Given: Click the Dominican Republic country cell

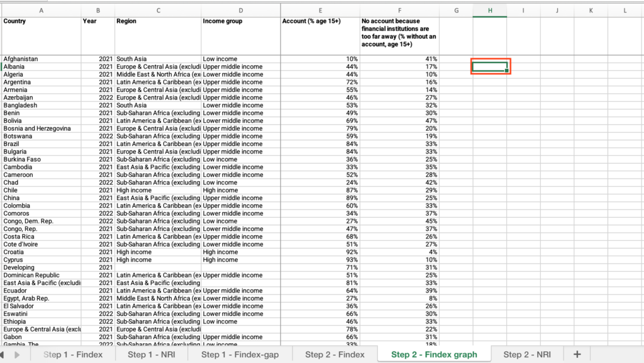Looking at the screenshot, I should point(41,275).
